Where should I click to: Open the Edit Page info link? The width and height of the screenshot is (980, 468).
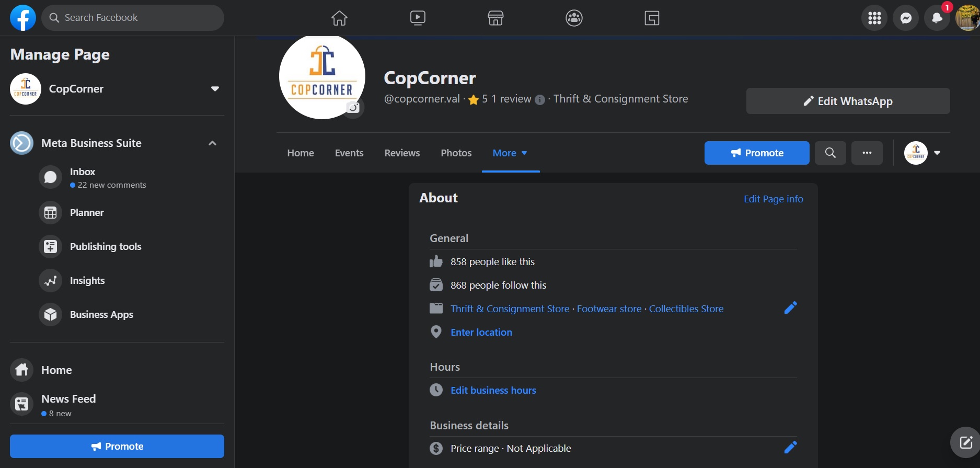pyautogui.click(x=774, y=199)
